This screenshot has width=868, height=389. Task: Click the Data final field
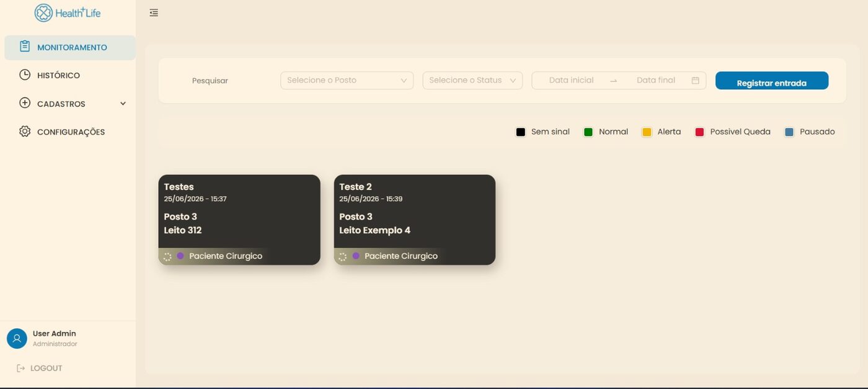pyautogui.click(x=656, y=80)
